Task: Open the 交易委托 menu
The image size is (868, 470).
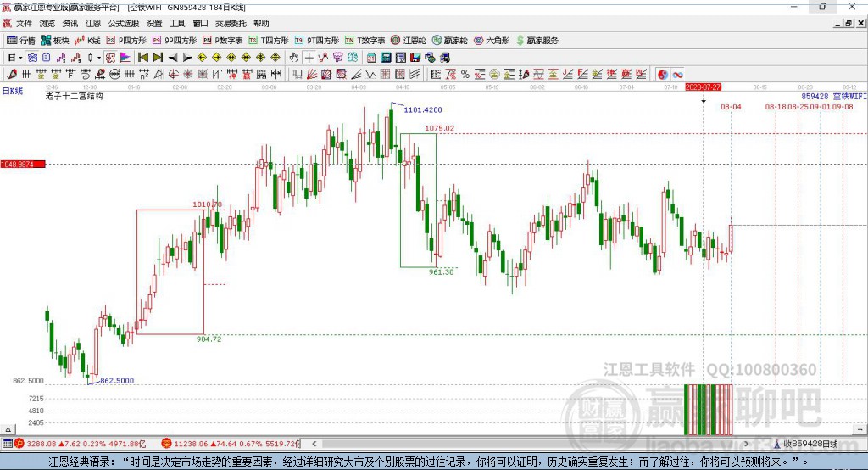Action: pyautogui.click(x=231, y=23)
